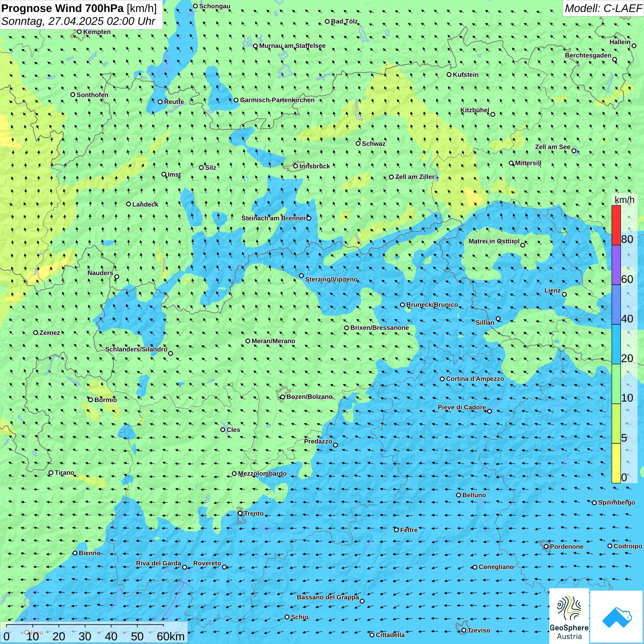Click the Meran/Merano label

point(273,341)
